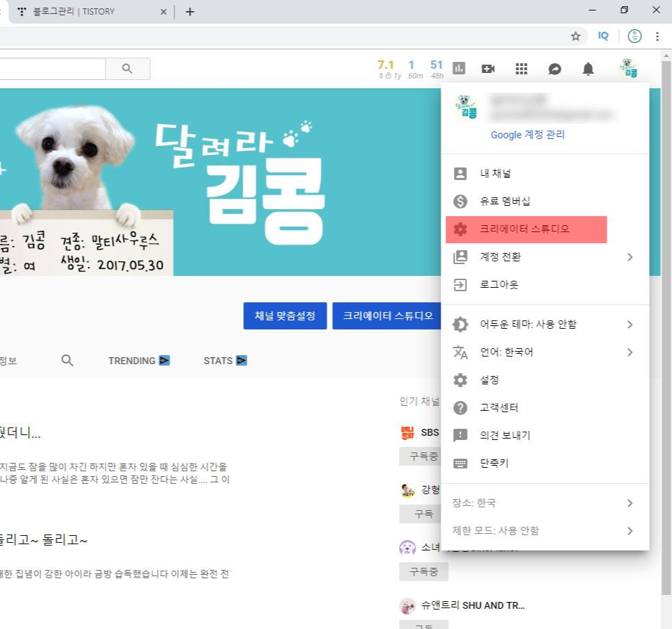Click the channel avatar in header
The image size is (672, 629).
tap(629, 69)
